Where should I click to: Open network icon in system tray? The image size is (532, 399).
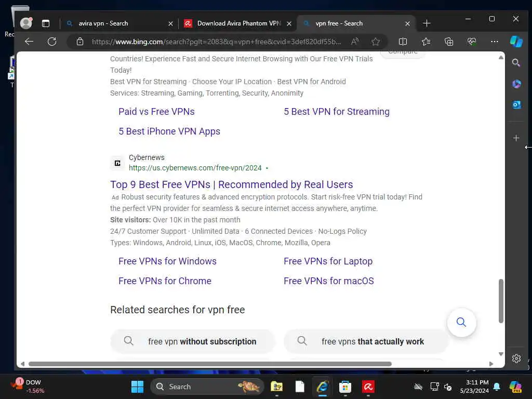point(434,387)
